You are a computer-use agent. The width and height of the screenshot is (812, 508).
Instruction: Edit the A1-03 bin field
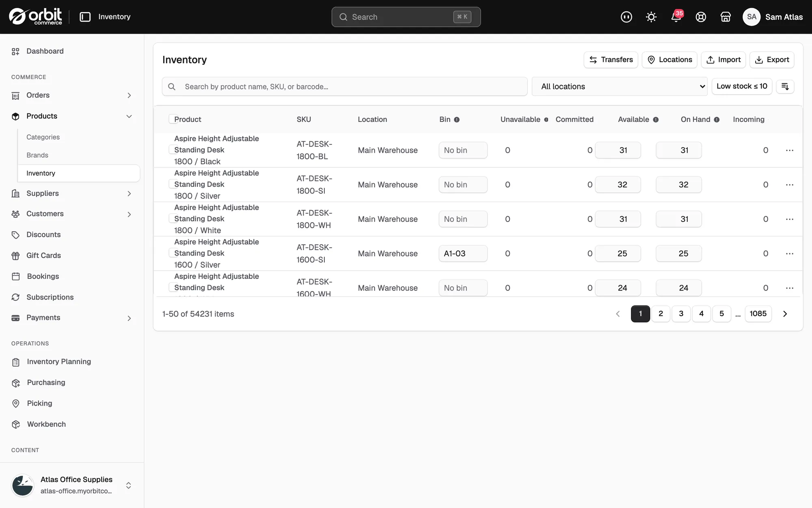pos(463,254)
